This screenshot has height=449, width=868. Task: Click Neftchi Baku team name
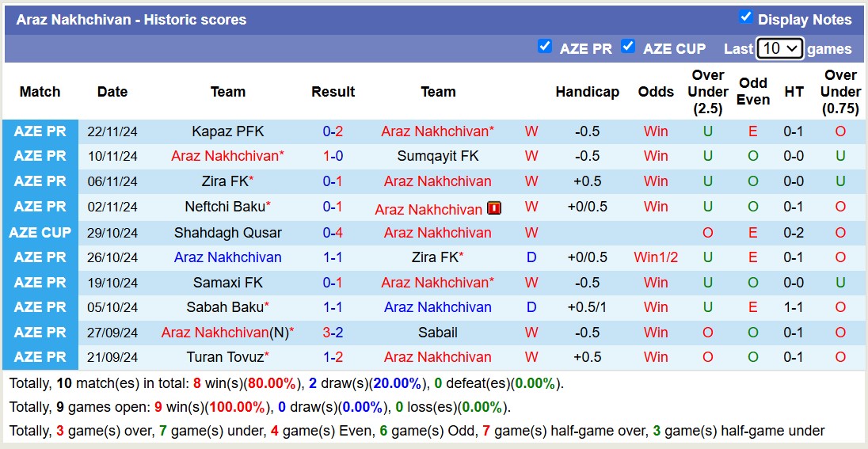[224, 207]
